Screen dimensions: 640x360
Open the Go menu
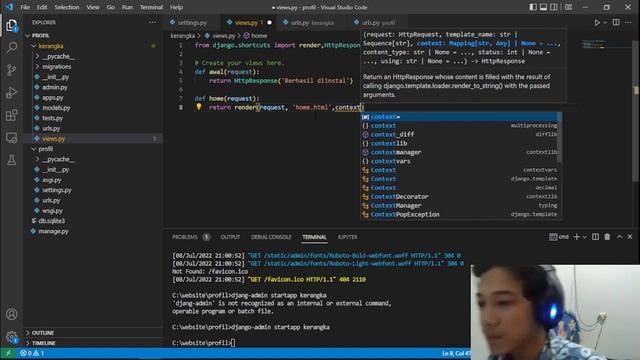tap(111, 7)
